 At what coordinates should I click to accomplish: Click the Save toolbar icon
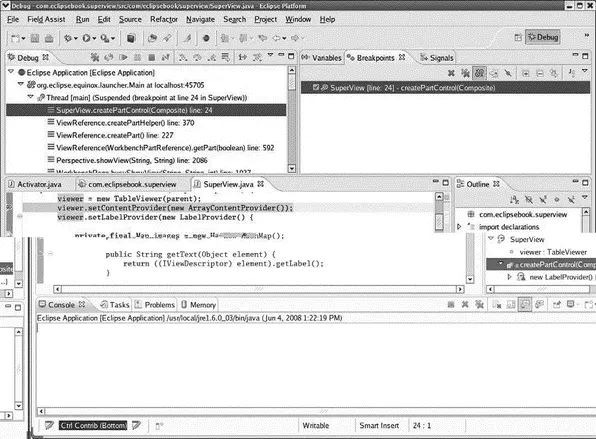point(35,38)
